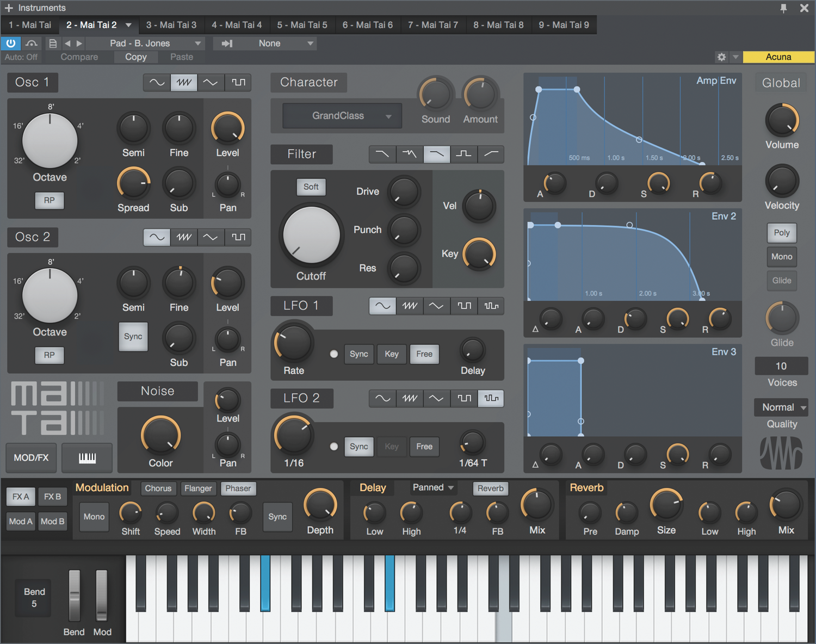This screenshot has height=644, width=816.
Task: Switch to the 3 - Mai Tai 3 tab
Action: tap(171, 25)
